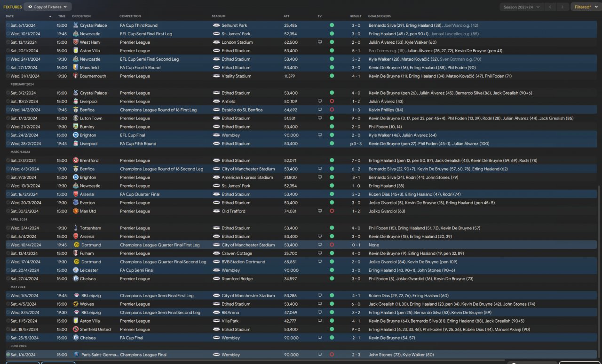Click the green win indicator on the Luton Town row

pyautogui.click(x=332, y=119)
